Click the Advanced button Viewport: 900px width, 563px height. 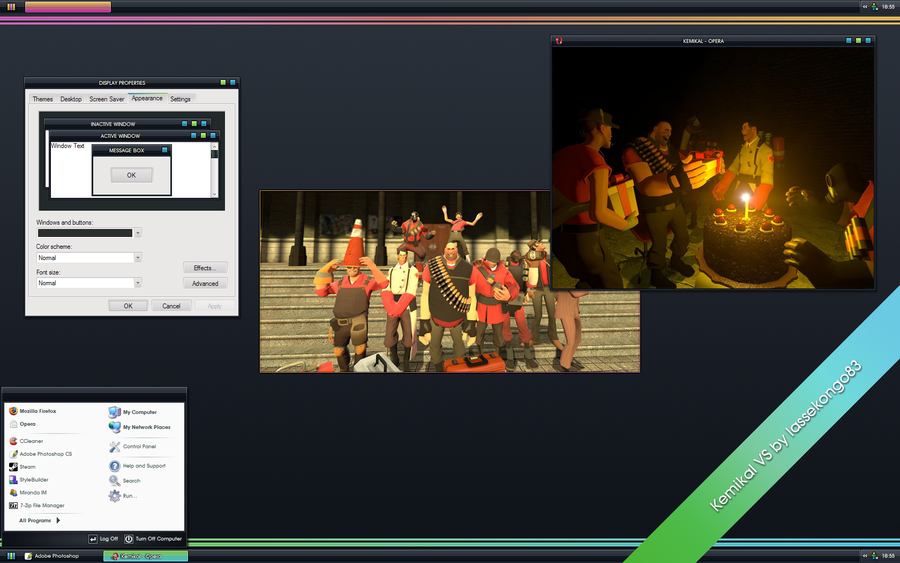(x=205, y=284)
